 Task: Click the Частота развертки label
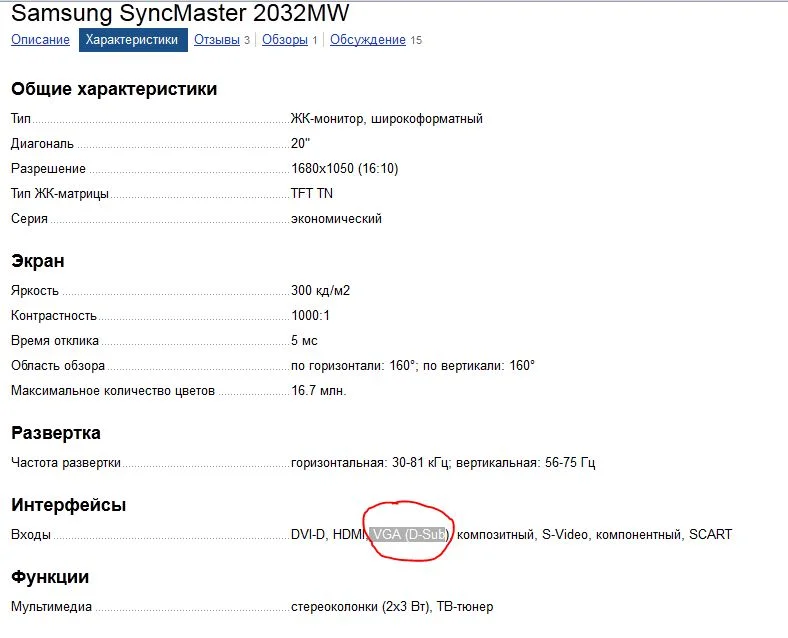[x=66, y=463]
